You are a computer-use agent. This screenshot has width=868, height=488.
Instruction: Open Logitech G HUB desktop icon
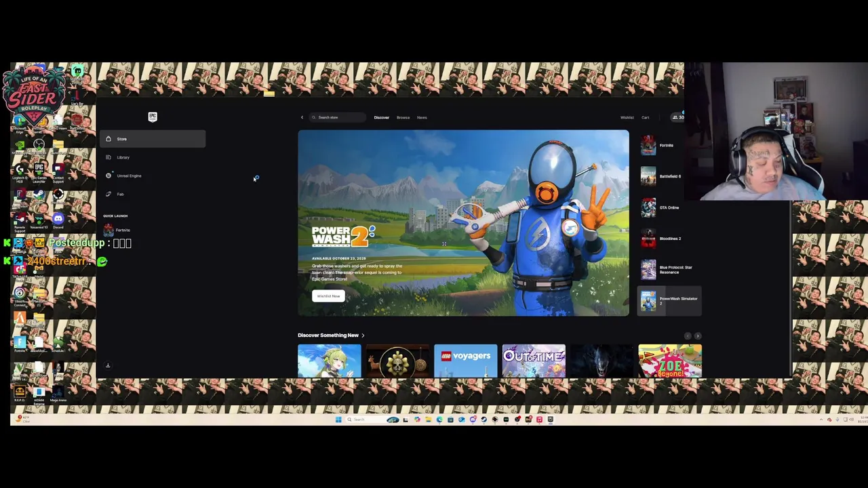[20, 172]
